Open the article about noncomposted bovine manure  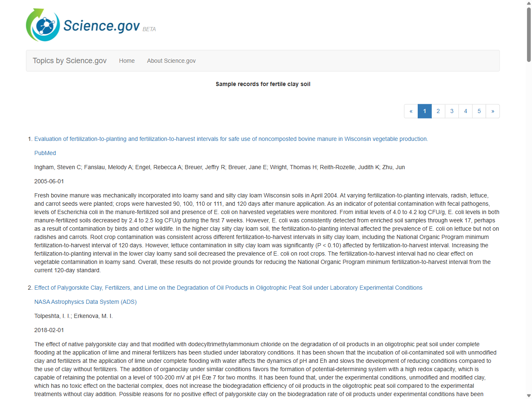231,139
